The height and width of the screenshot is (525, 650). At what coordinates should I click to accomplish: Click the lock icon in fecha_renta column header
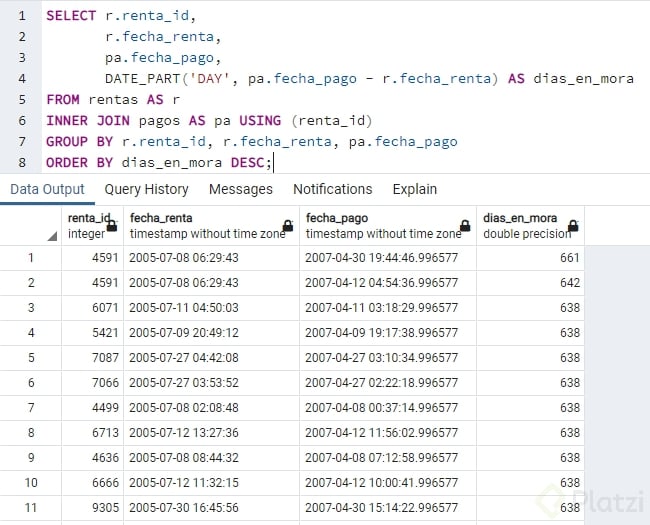click(x=288, y=227)
